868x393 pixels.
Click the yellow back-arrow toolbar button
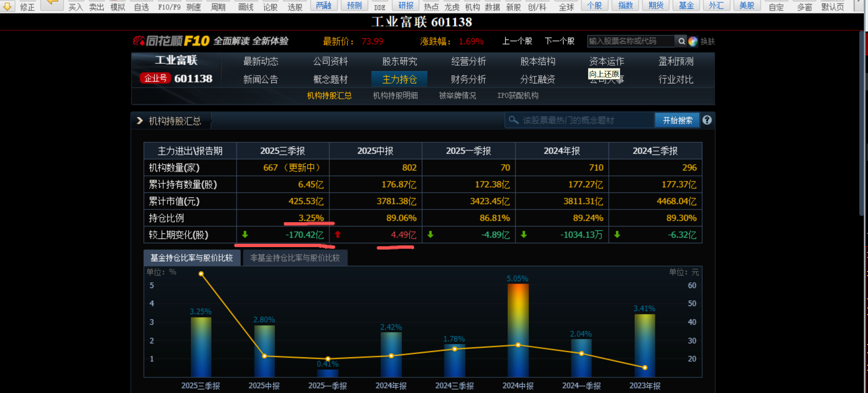pyautogui.click(x=52, y=4)
